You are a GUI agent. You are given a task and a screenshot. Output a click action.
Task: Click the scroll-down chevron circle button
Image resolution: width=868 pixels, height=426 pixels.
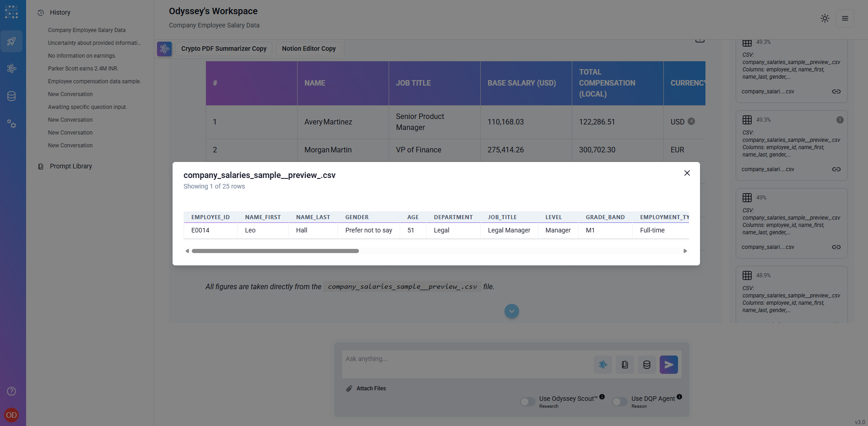pyautogui.click(x=511, y=312)
